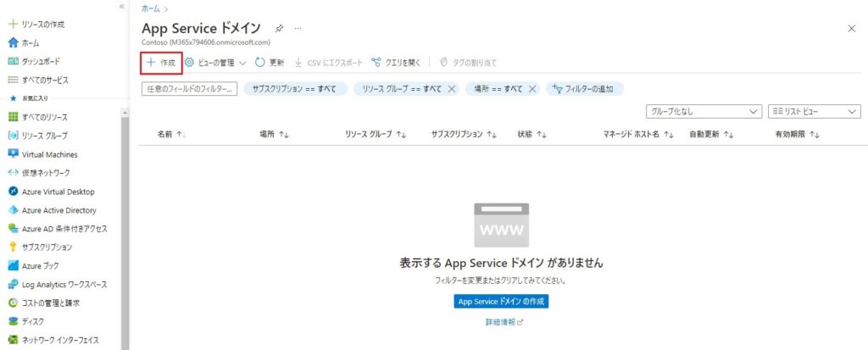Image resolution: width=868 pixels, height=350 pixels.
Task: Click the 更新 refresh button
Action: coord(270,63)
